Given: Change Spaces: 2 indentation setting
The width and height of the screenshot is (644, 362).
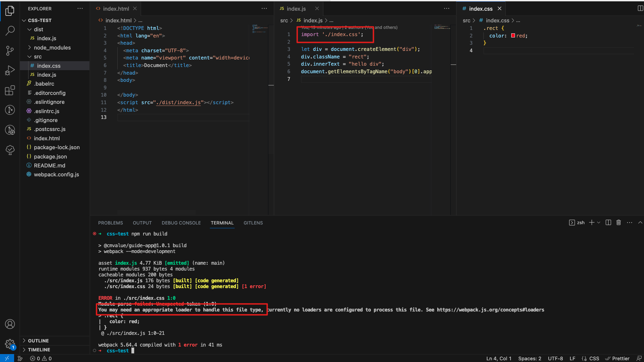Looking at the screenshot, I should [529, 358].
